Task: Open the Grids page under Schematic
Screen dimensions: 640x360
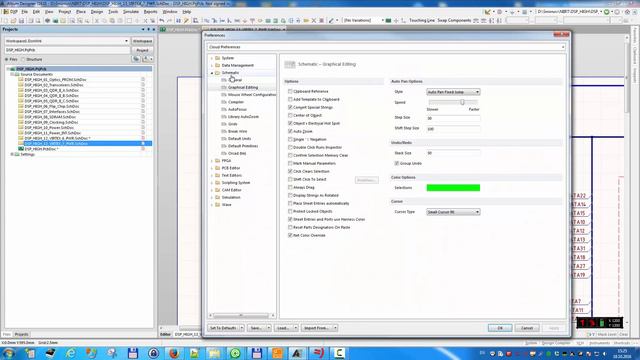Action: point(233,124)
